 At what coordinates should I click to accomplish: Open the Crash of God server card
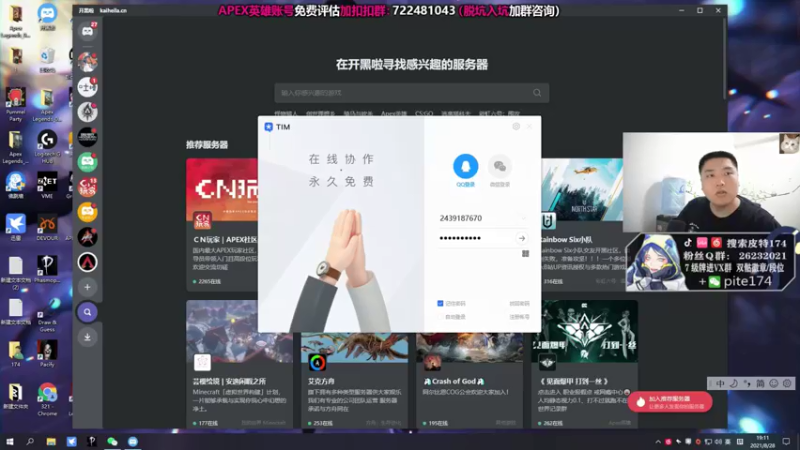pos(469,380)
